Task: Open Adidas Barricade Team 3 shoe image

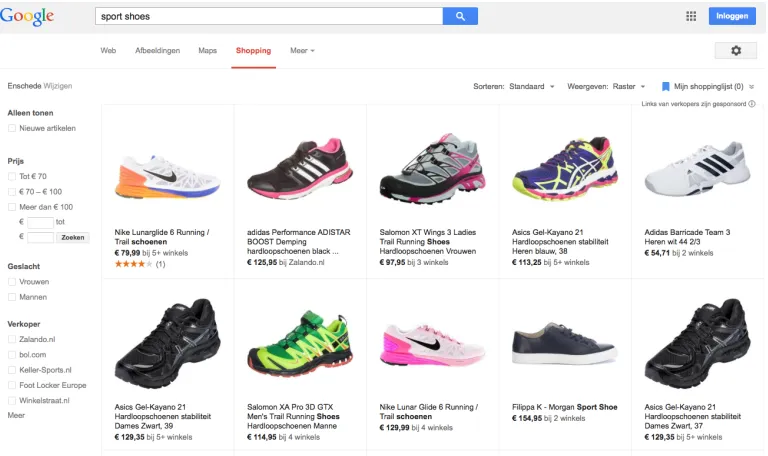Action: 697,168
